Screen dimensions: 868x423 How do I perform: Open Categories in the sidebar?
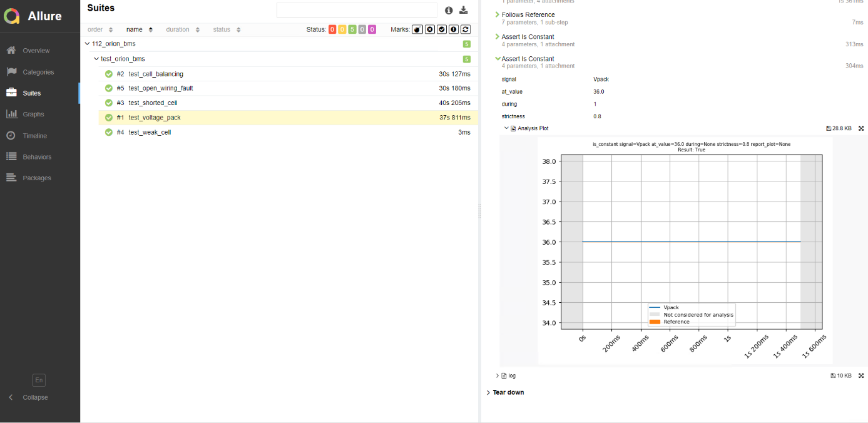38,72
